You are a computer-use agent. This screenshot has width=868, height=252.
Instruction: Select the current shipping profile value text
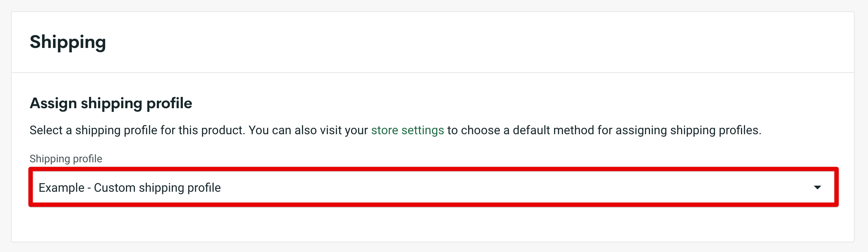(x=130, y=187)
